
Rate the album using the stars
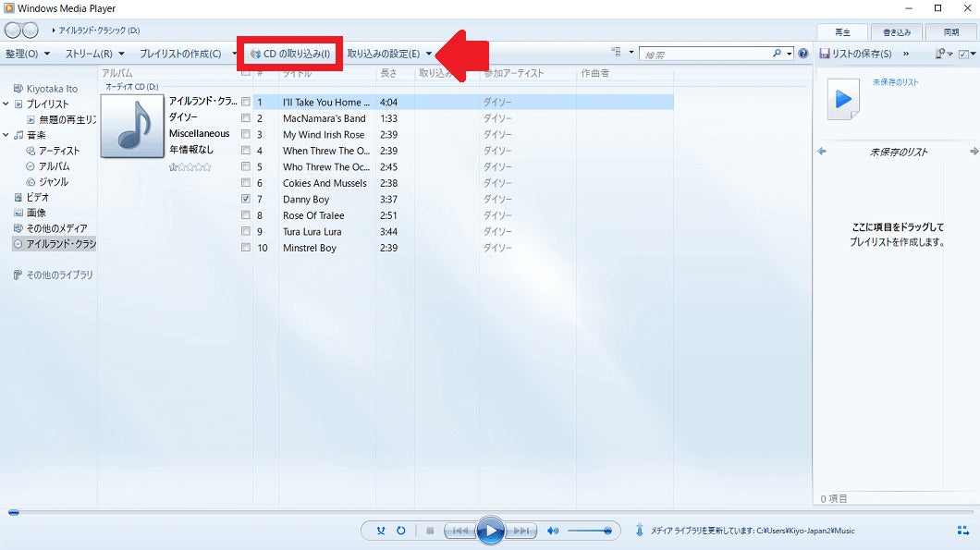190,167
